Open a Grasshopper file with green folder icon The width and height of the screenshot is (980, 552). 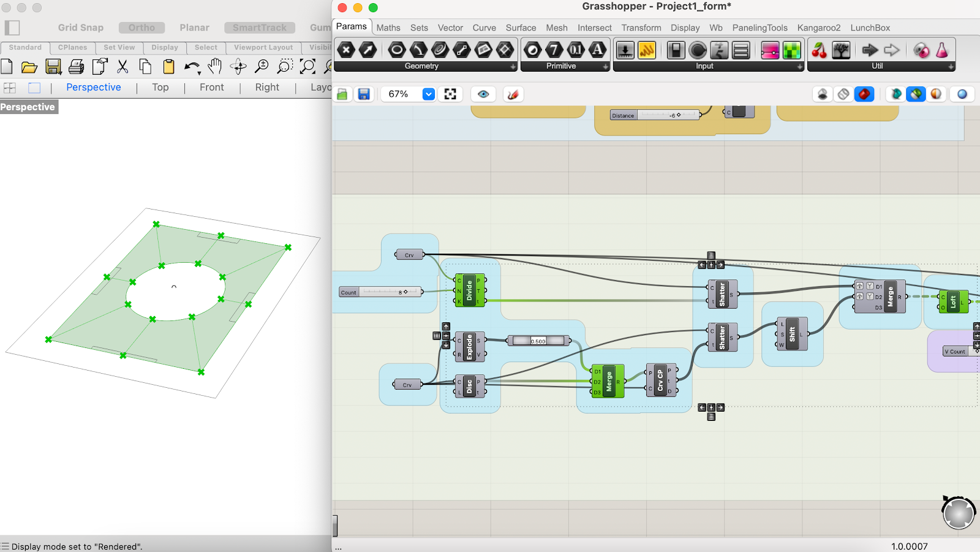coord(342,94)
